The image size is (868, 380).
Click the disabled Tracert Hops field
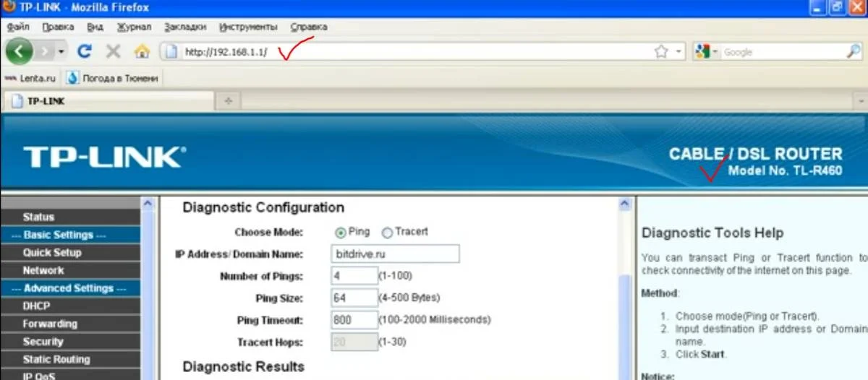coord(354,342)
